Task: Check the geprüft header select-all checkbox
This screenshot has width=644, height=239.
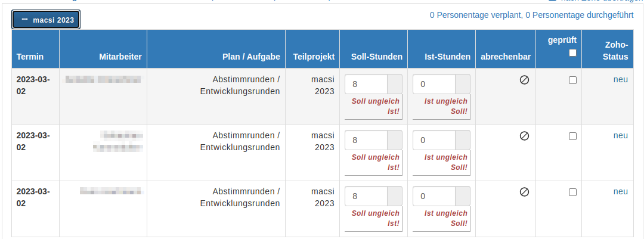Action: click(x=572, y=52)
